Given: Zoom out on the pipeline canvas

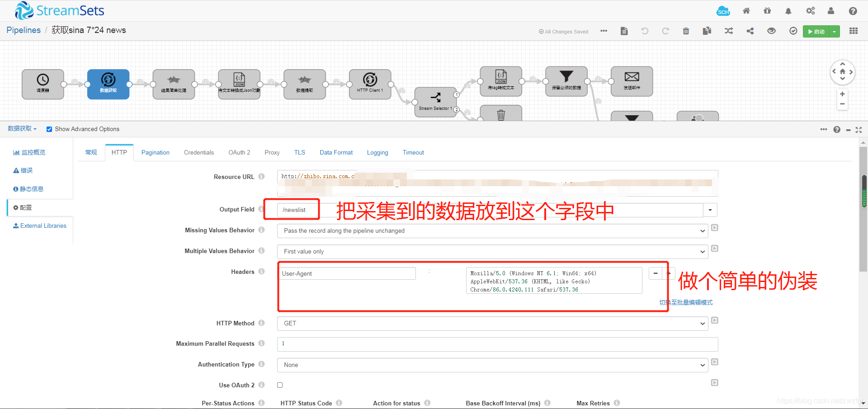Looking at the screenshot, I should 842,104.
